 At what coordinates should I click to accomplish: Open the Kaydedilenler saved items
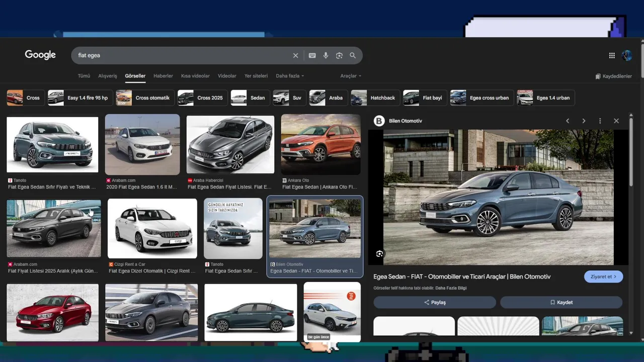pyautogui.click(x=613, y=76)
